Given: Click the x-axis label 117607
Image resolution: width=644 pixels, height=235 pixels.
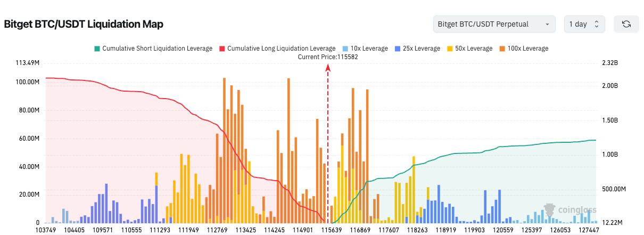Looking at the screenshot, I should coord(389,230).
